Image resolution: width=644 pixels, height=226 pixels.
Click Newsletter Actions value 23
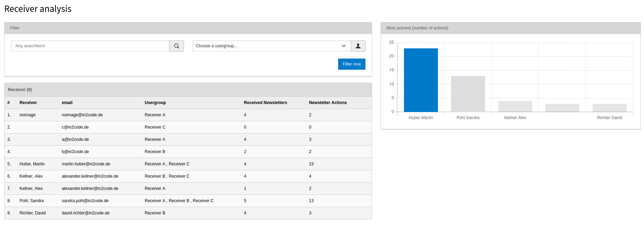click(311, 164)
